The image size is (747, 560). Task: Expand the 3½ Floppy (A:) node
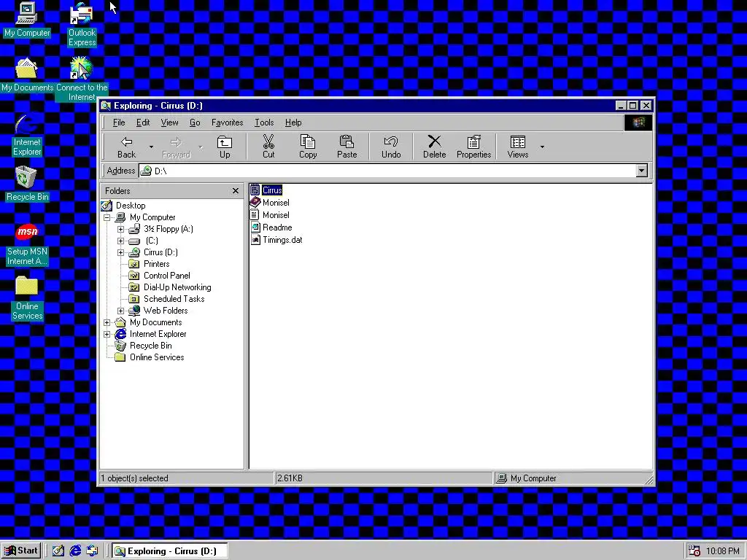click(120, 229)
